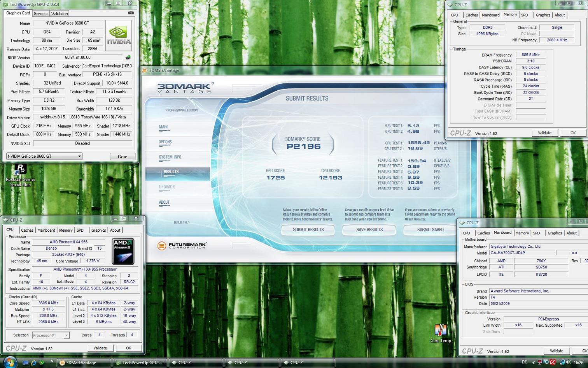Viewport: 588px width, 368px height.
Task: Open the volume speaker tray icon
Action: pos(569,363)
